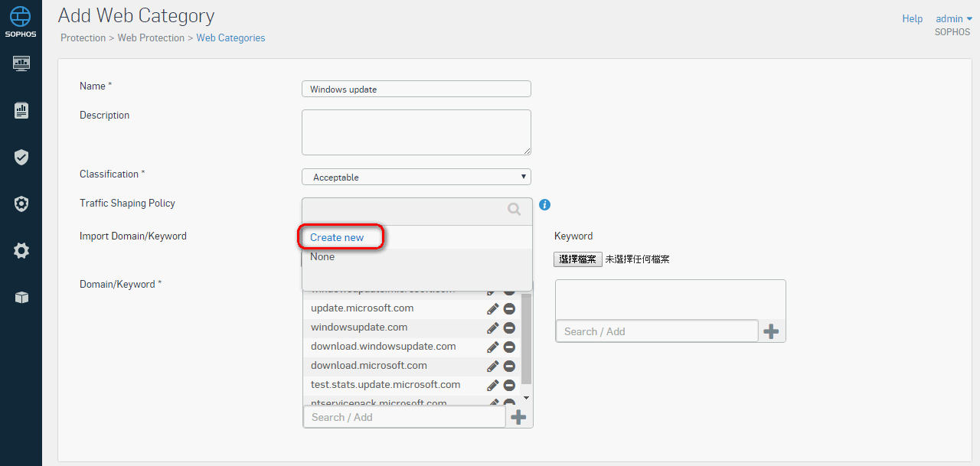Click the keyword Search / Add field
Image resolution: width=980 pixels, height=466 pixels.
(657, 331)
